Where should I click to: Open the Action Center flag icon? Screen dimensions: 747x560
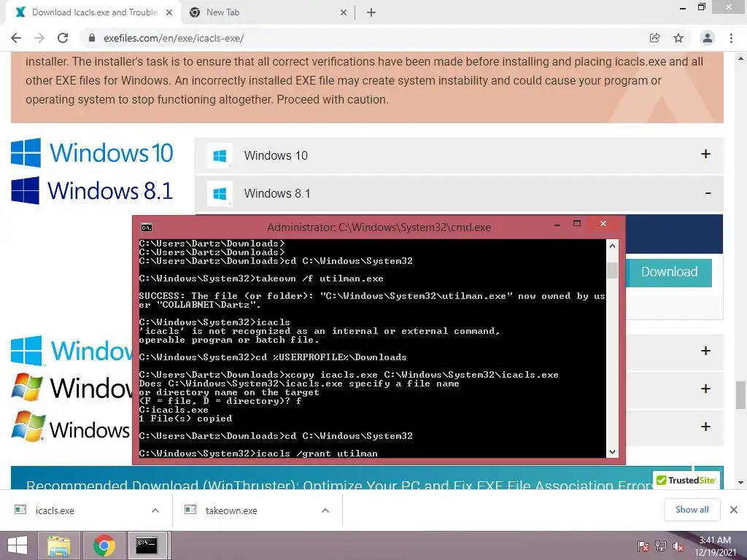coord(643,545)
